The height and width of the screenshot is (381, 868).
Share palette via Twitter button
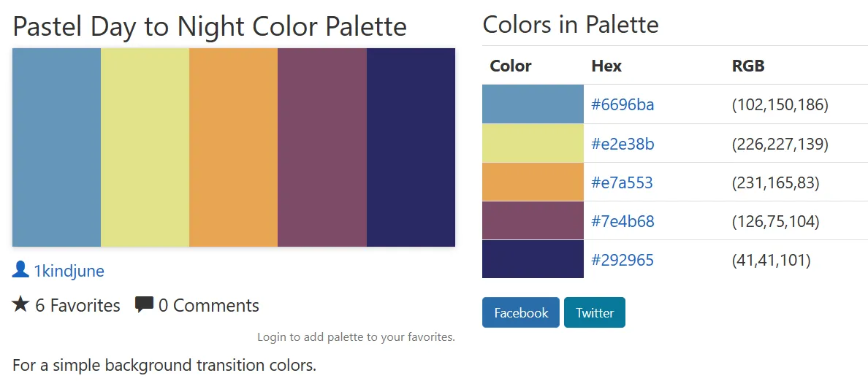point(595,312)
